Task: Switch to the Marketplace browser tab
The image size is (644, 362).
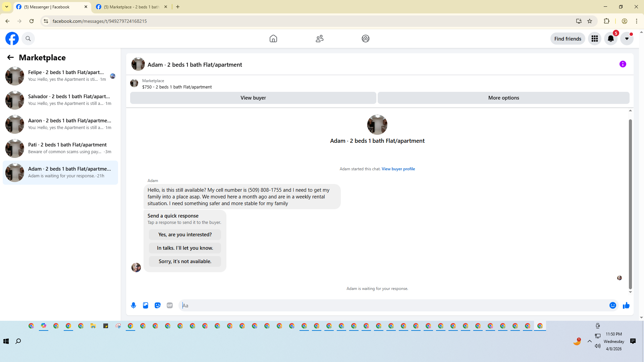Action: (x=131, y=7)
